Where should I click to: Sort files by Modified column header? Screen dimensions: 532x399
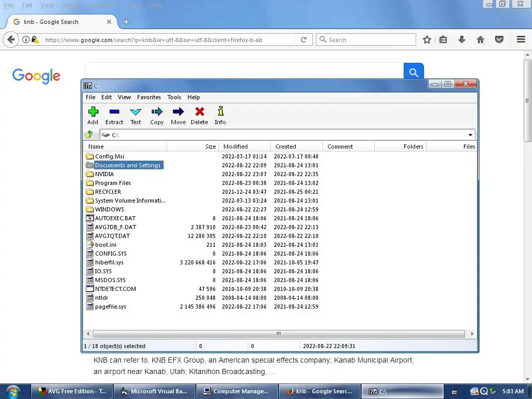tap(245, 147)
